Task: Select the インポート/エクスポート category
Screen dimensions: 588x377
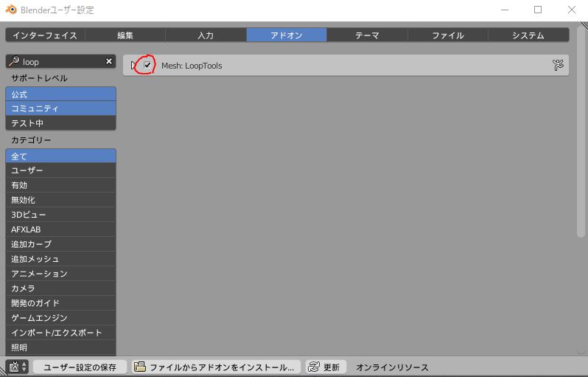Action: pyautogui.click(x=60, y=333)
